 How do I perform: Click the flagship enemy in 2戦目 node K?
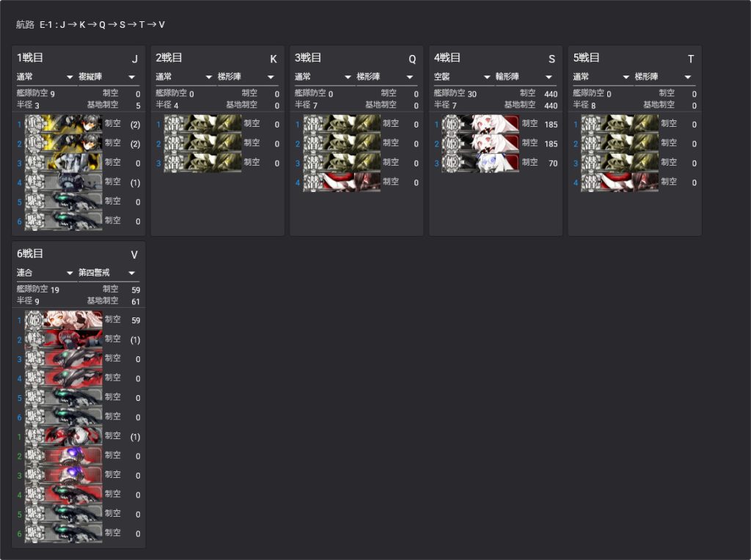point(202,124)
